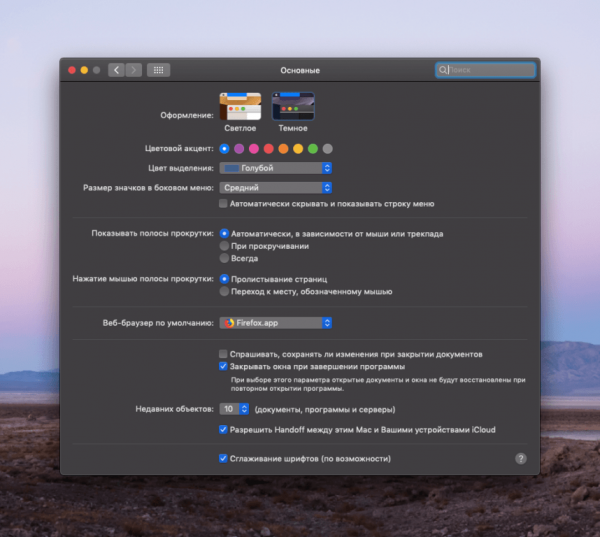Click the Недавних объектов label
Viewport: 600px width, 537px height.
(x=174, y=409)
